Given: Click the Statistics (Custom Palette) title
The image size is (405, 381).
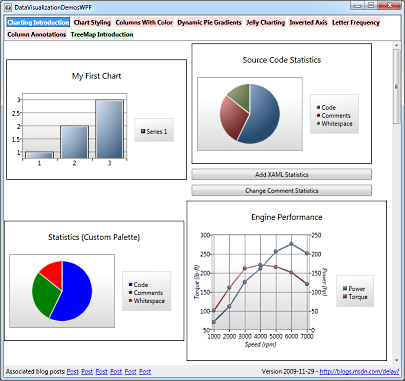Looking at the screenshot, I should click(94, 237).
